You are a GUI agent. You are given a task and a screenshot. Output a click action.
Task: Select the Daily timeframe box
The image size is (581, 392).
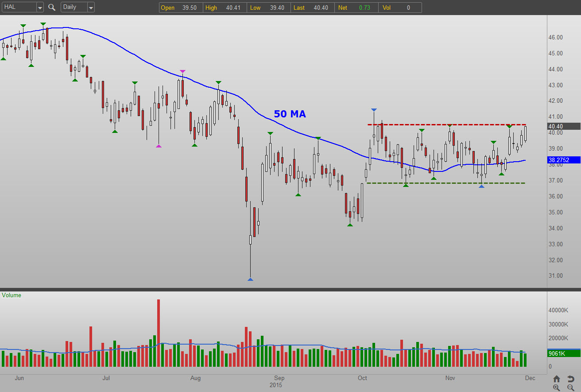(74, 8)
